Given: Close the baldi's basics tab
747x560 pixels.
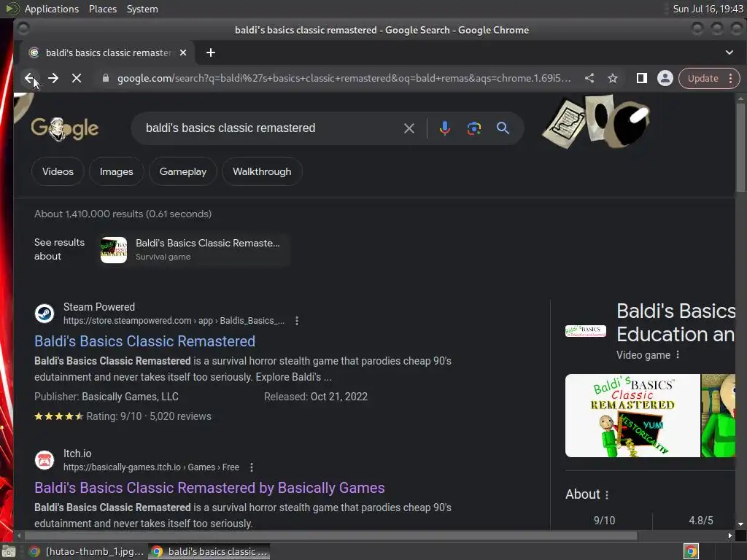Looking at the screenshot, I should 183,52.
